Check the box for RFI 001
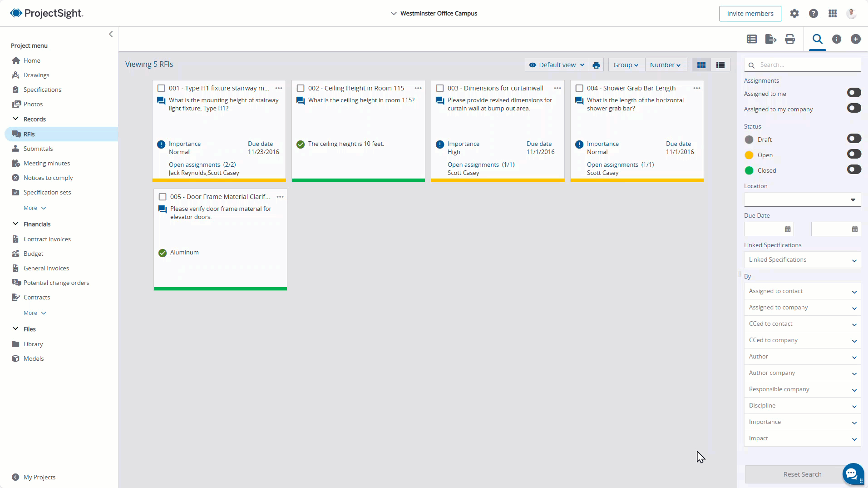 [161, 88]
